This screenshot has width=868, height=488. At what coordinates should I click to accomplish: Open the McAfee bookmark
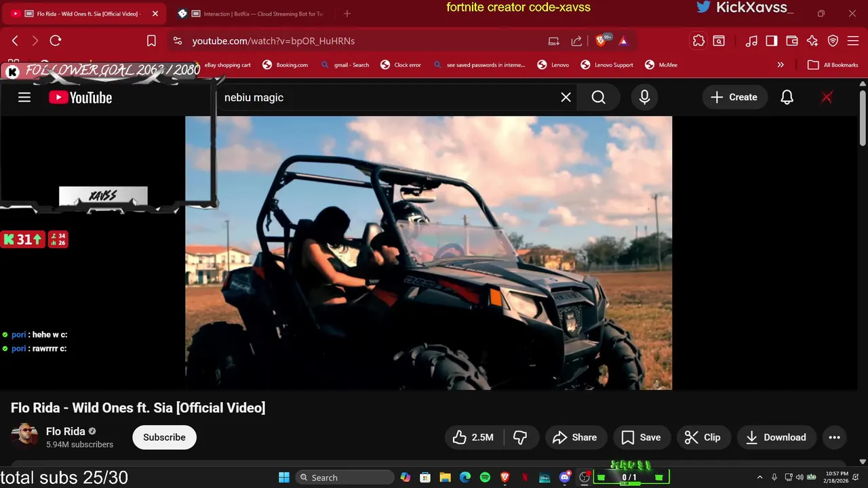(661, 65)
